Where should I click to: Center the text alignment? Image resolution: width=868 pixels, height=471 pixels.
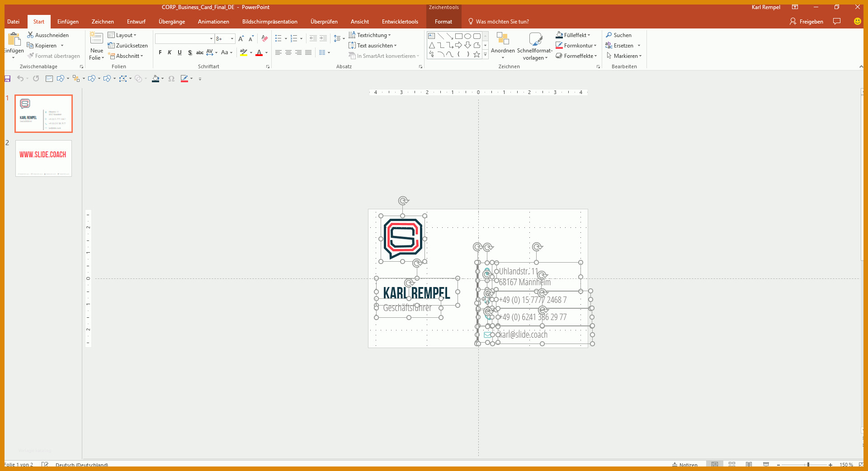[x=288, y=53]
